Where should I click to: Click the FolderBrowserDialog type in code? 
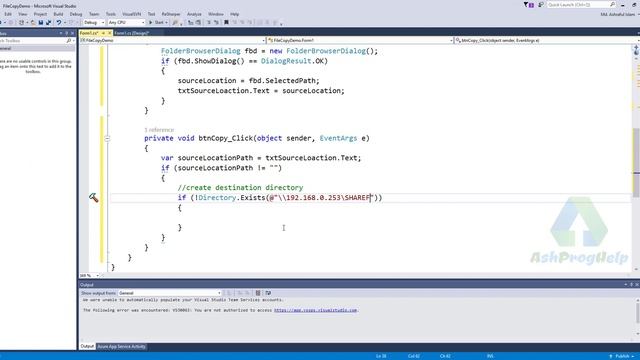tap(200, 51)
